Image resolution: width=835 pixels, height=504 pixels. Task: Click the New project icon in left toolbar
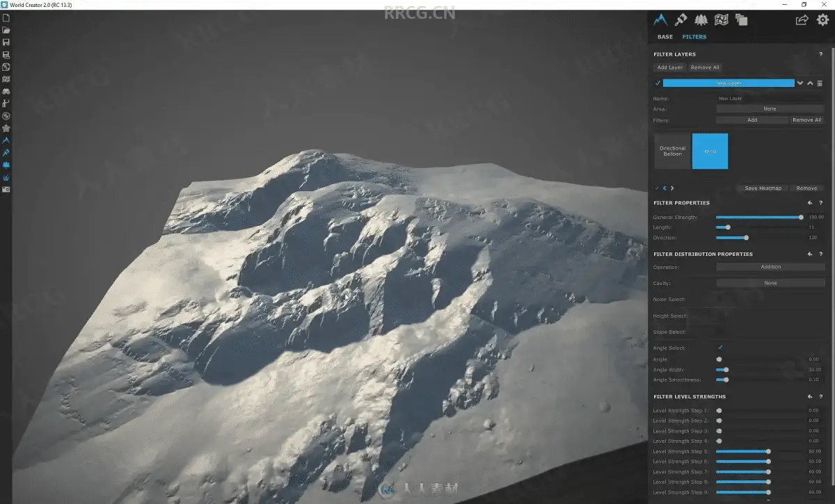tap(6, 18)
